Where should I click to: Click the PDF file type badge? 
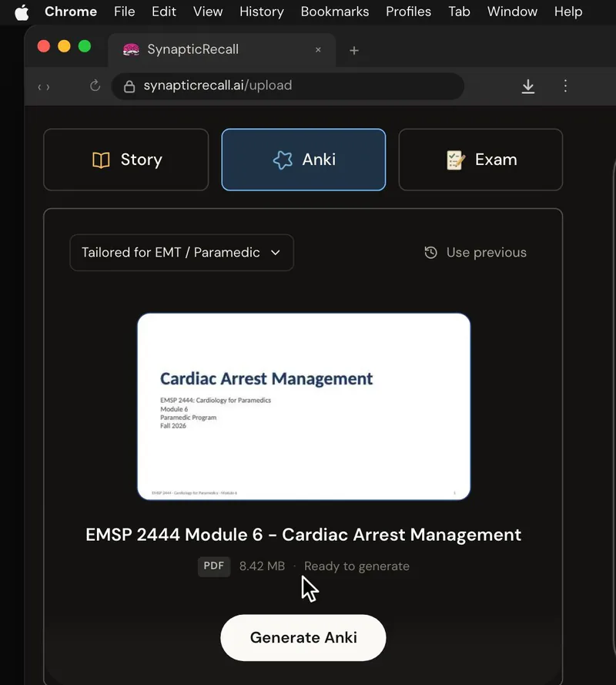tap(214, 566)
